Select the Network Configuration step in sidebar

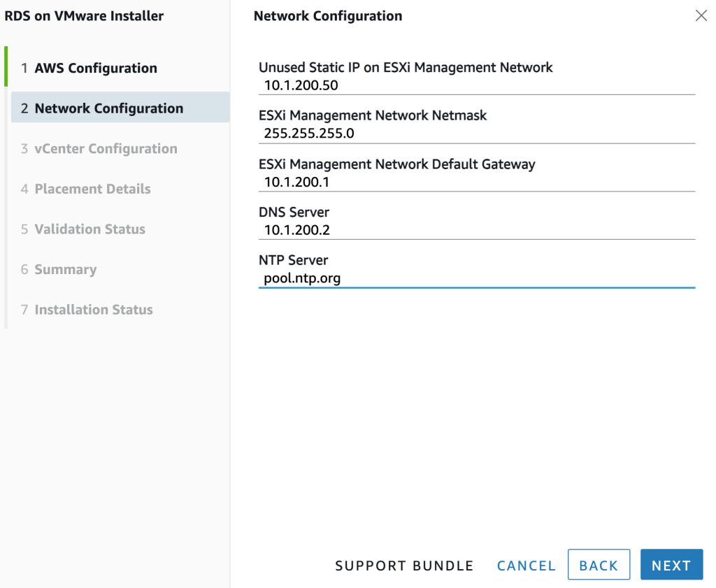(x=108, y=108)
